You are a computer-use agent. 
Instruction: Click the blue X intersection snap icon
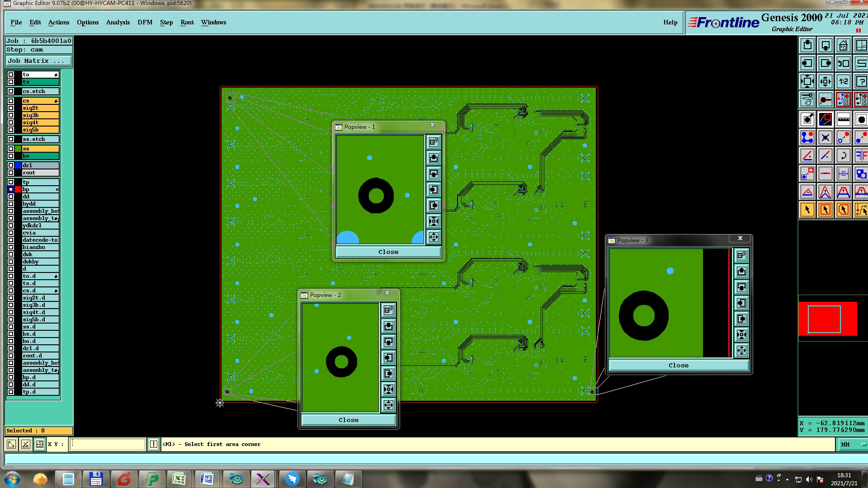tap(825, 137)
